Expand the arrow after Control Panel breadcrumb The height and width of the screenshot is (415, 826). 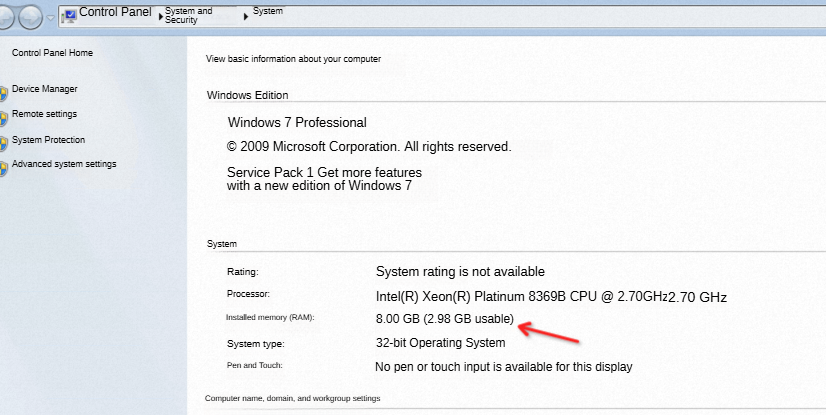pyautogui.click(x=161, y=17)
